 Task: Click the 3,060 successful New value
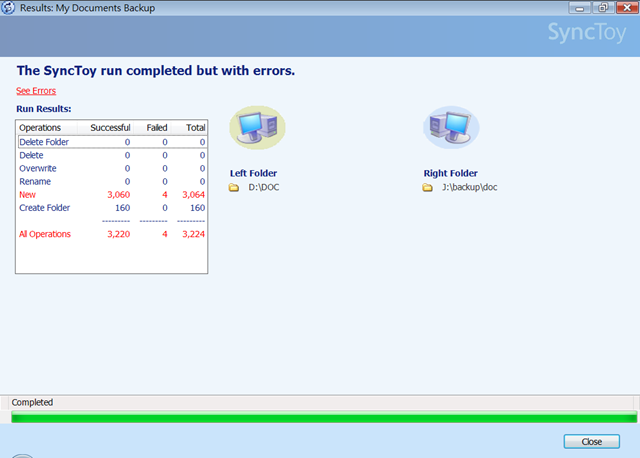coord(118,195)
